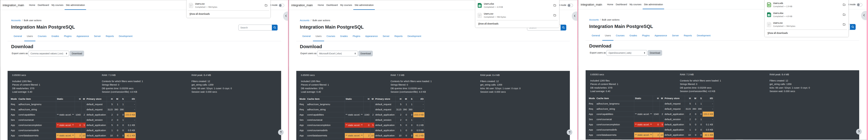
Task: Open folder for Users.csv in CSV-export window
Action: click(266, 5)
